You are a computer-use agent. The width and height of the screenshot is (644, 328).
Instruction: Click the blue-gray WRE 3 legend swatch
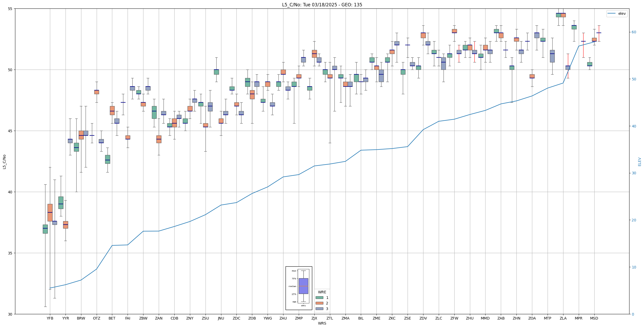pyautogui.click(x=319, y=309)
